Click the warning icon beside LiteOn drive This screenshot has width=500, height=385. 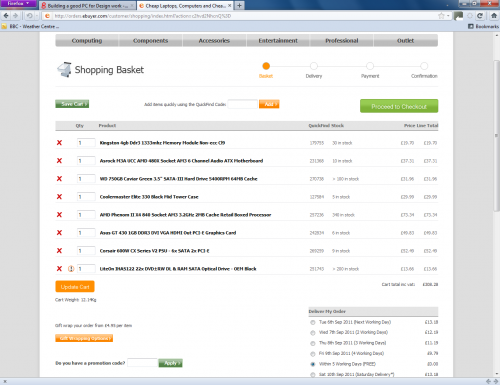tap(71, 269)
